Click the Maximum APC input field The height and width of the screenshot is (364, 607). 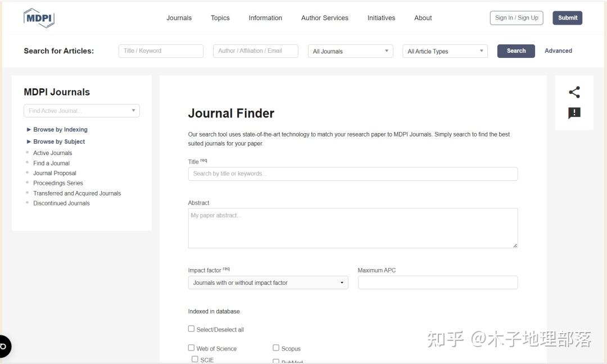pos(437,283)
